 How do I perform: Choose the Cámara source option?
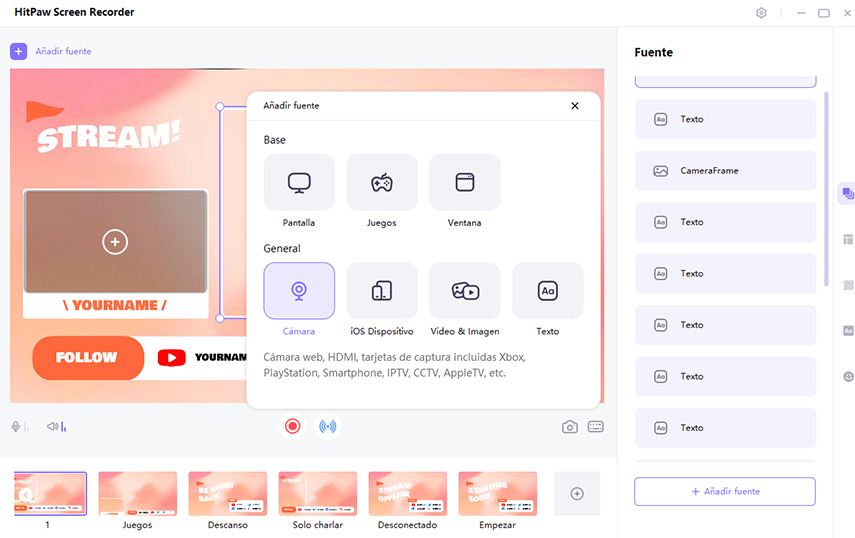[x=299, y=291]
